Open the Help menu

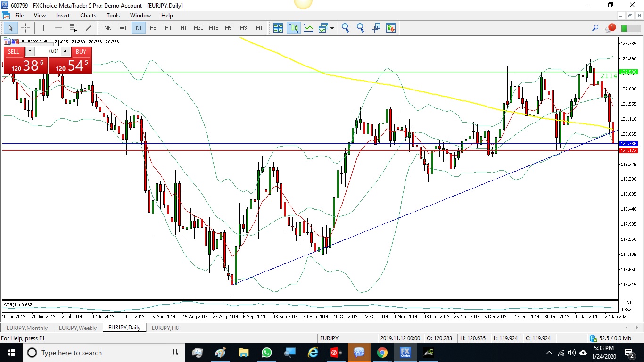[167, 16]
